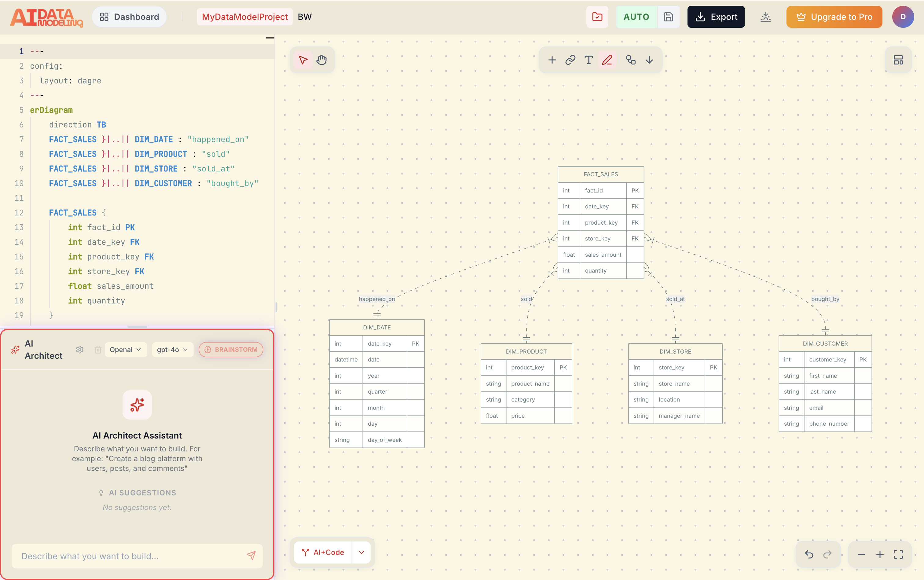This screenshot has width=924, height=580.
Task: Click the AI Architect trash icon
Action: click(98, 350)
